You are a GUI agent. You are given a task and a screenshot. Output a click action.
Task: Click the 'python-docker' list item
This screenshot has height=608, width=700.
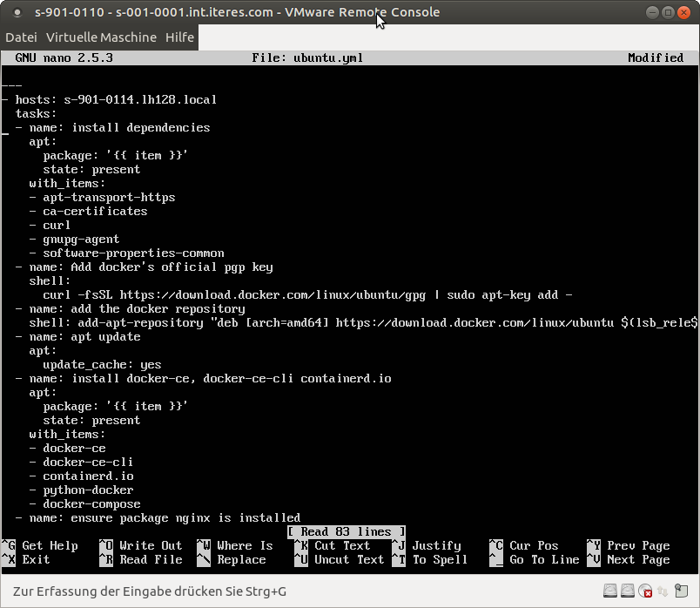click(81, 490)
